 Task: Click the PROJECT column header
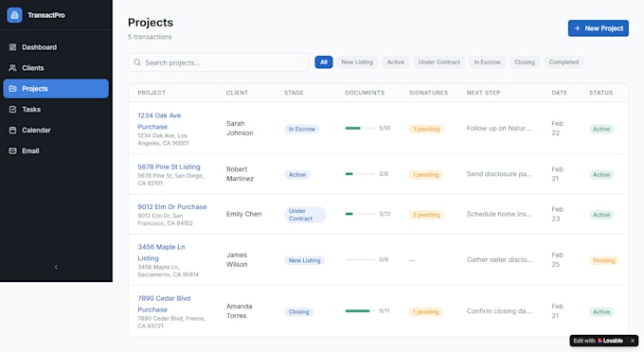coord(152,93)
